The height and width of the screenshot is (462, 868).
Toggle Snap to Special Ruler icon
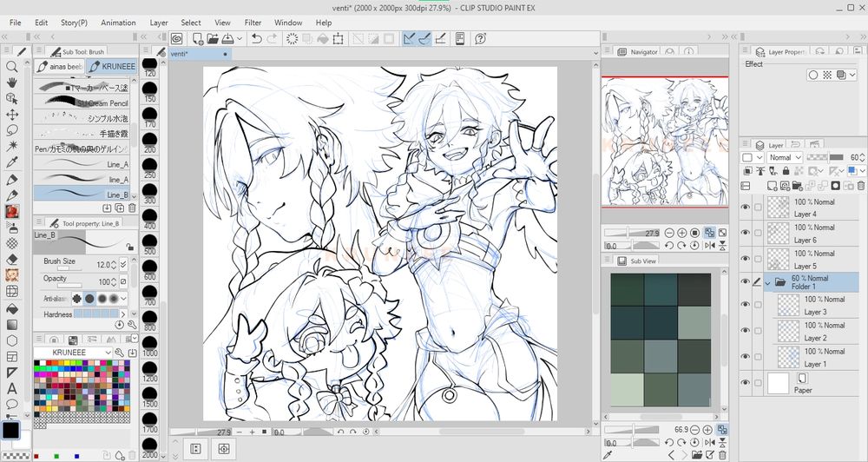(x=424, y=38)
